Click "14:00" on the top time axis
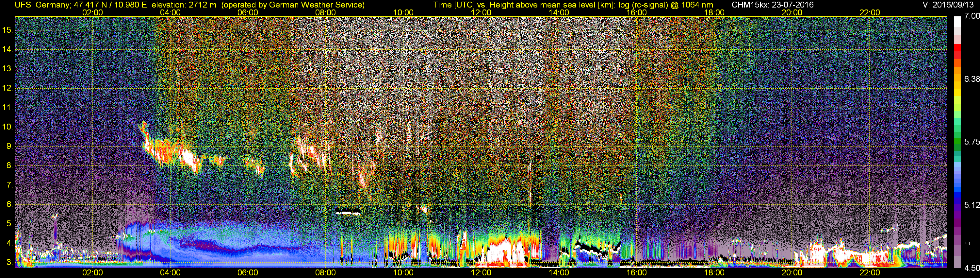 559,12
